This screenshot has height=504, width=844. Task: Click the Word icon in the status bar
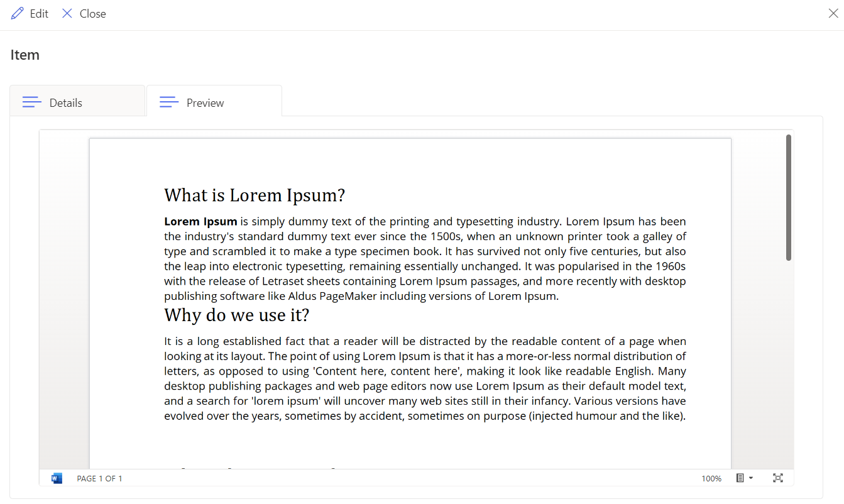pos(57,478)
